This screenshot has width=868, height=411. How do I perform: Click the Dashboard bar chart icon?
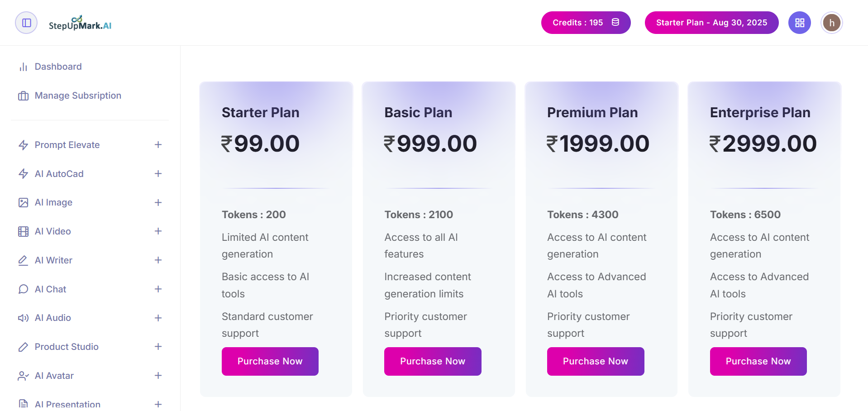(x=23, y=67)
